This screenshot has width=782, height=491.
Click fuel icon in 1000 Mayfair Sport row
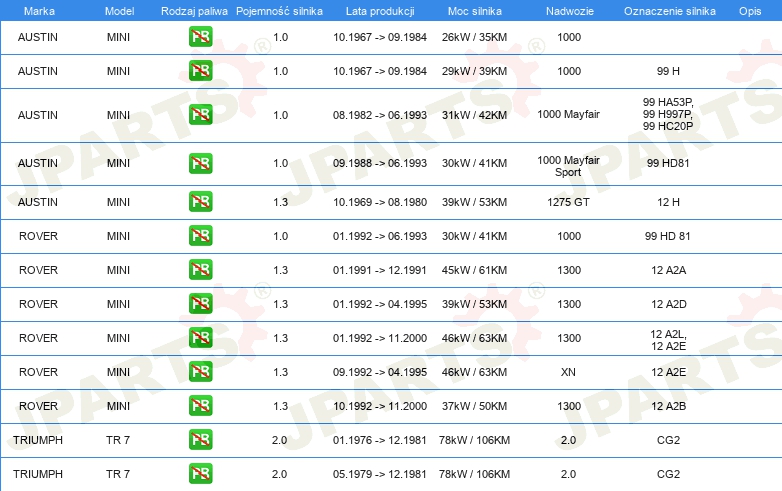(x=200, y=163)
